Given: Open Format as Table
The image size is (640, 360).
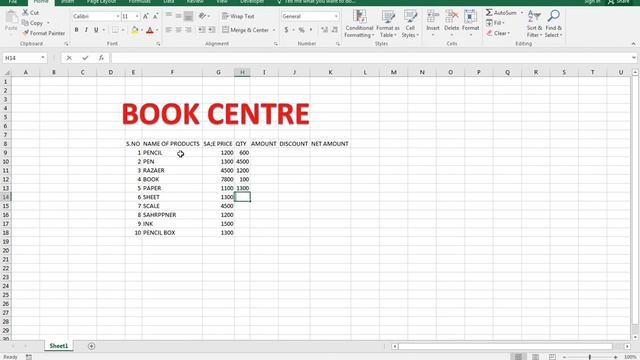Looking at the screenshot, I should pos(388,24).
